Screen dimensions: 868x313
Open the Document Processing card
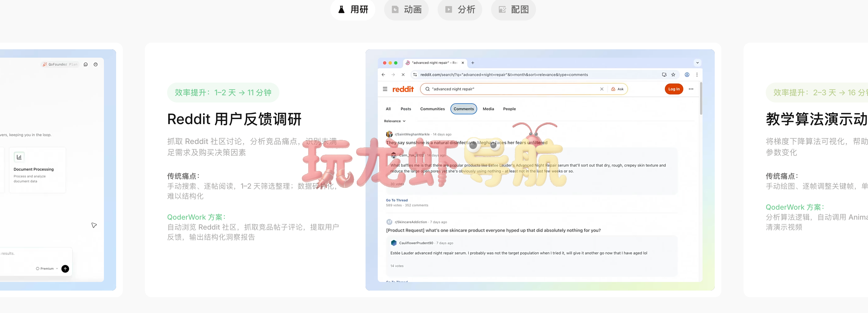37,170
